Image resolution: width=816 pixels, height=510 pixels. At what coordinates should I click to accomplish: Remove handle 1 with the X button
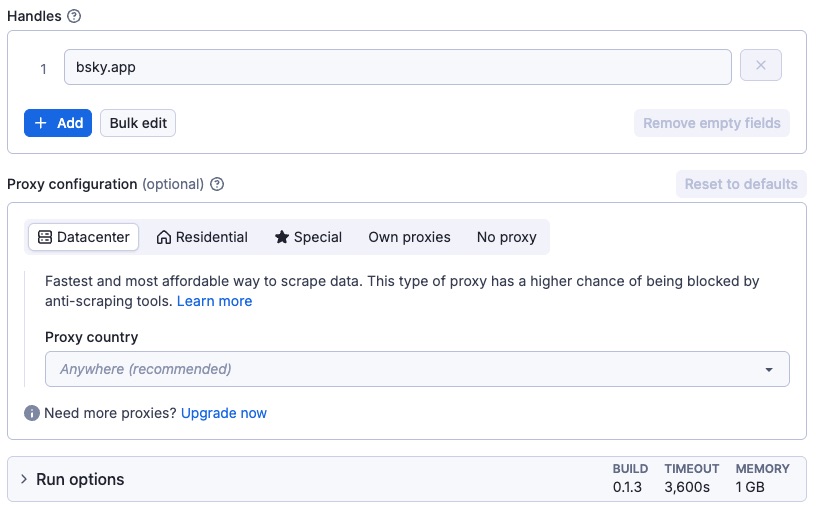click(760, 66)
